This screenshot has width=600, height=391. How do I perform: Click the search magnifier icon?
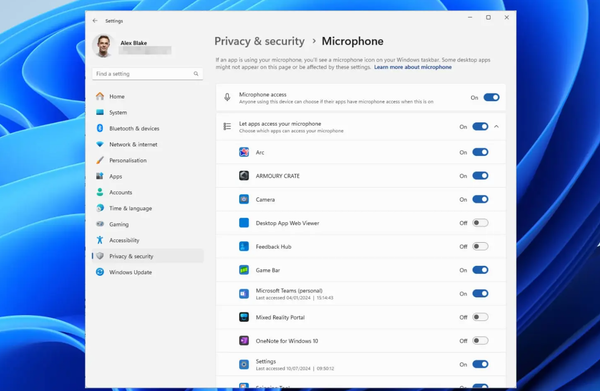tap(196, 73)
